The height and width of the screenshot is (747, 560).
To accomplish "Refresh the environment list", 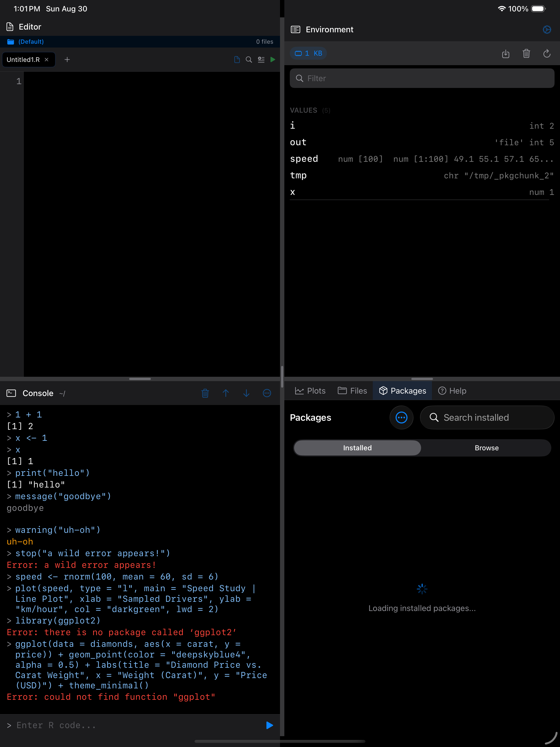I will click(547, 53).
